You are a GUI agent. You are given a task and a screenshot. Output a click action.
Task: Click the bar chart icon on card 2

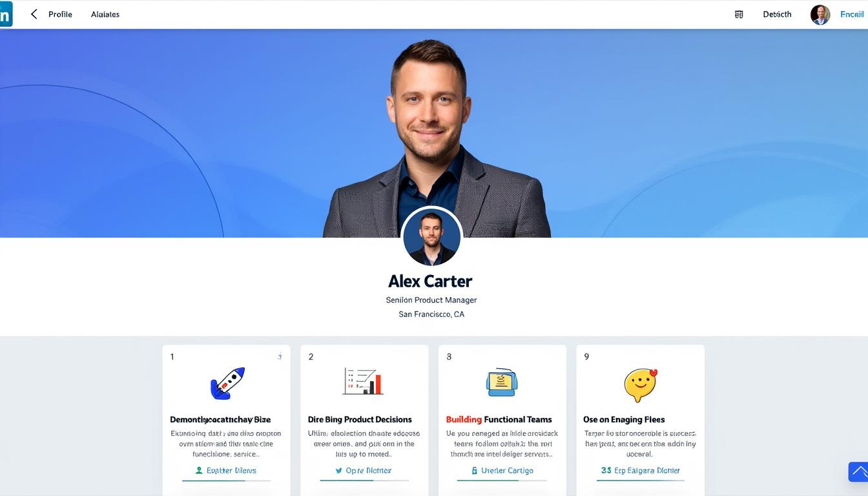[x=363, y=381]
